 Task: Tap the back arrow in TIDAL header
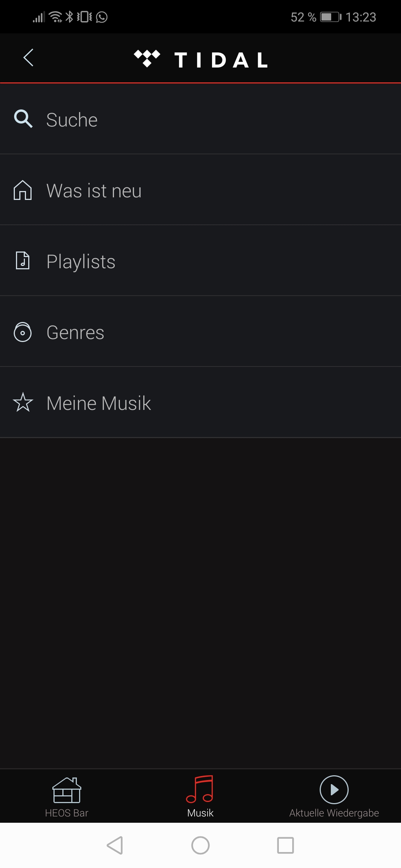(29, 58)
